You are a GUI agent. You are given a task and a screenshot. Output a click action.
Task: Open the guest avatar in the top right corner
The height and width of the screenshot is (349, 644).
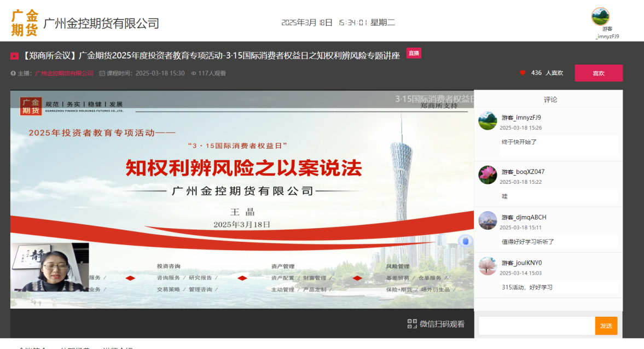pos(600,16)
